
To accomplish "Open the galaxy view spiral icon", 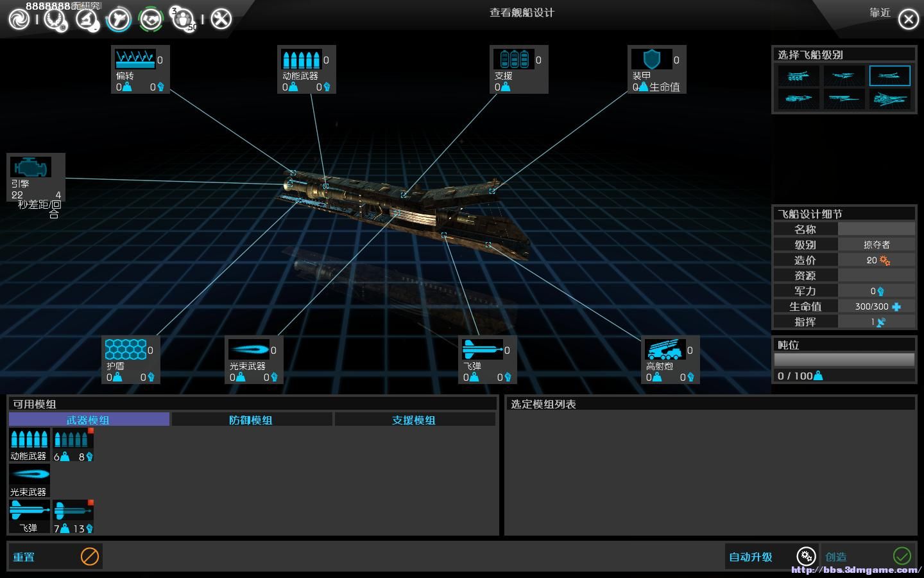I will (x=19, y=19).
